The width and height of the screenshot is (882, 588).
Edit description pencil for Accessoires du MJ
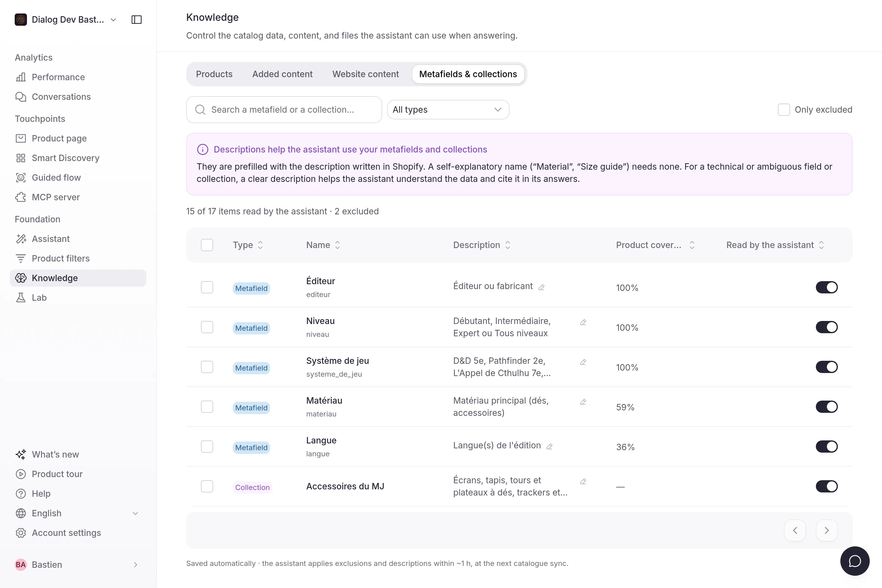coord(583,481)
